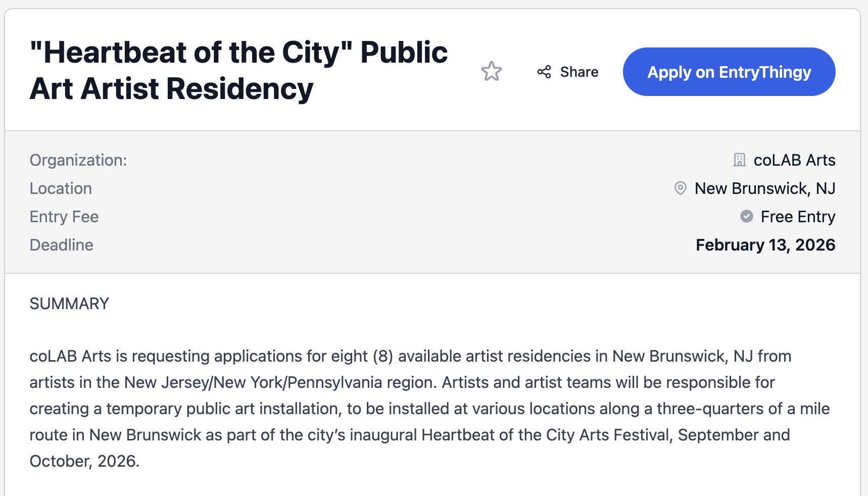Open the coLAB Arts organization name
The height and width of the screenshot is (496, 868).
coord(794,160)
